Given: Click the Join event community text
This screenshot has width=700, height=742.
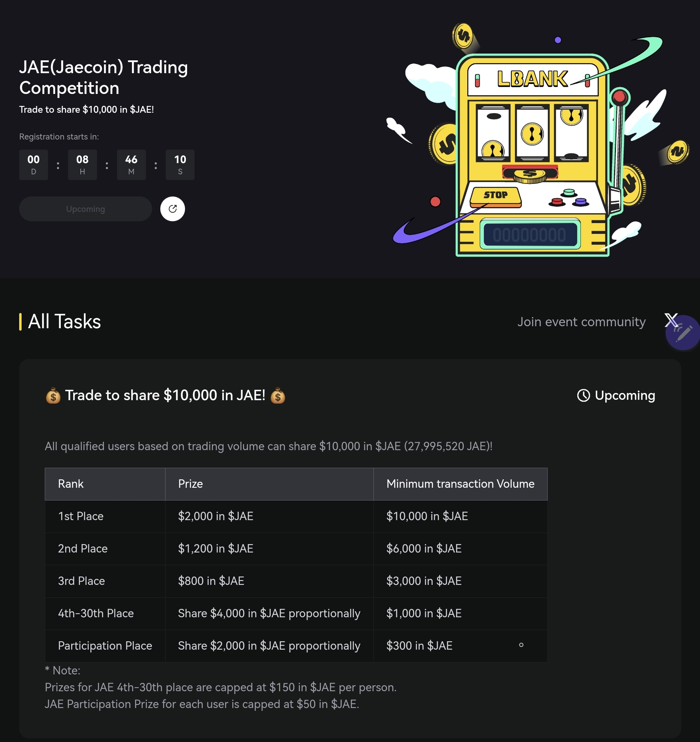Looking at the screenshot, I should click(581, 322).
